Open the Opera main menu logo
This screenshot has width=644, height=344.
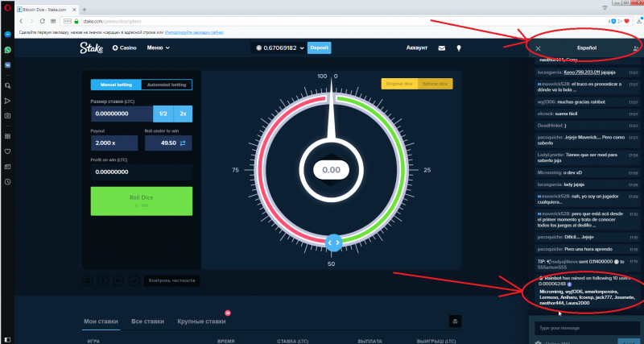(x=7, y=8)
